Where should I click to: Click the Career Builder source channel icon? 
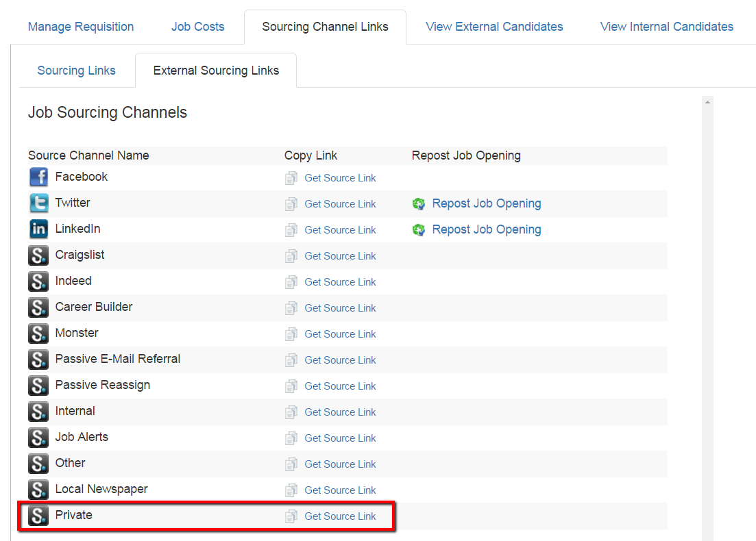click(x=38, y=307)
